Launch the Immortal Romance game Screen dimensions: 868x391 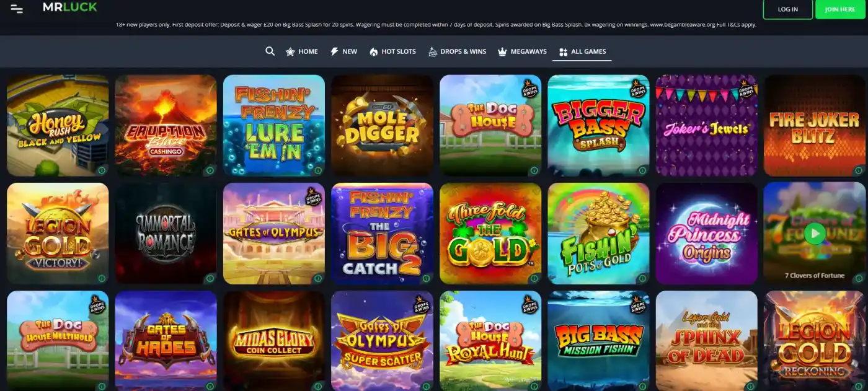pyautogui.click(x=166, y=234)
